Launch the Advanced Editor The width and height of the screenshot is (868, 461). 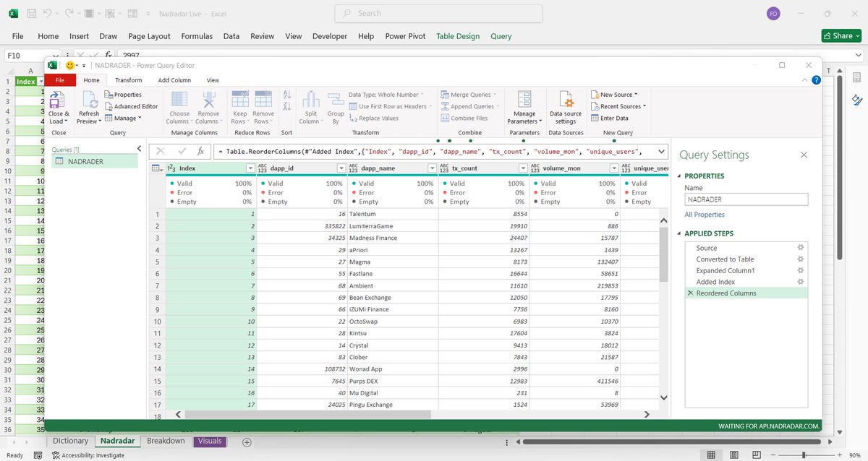pyautogui.click(x=131, y=106)
